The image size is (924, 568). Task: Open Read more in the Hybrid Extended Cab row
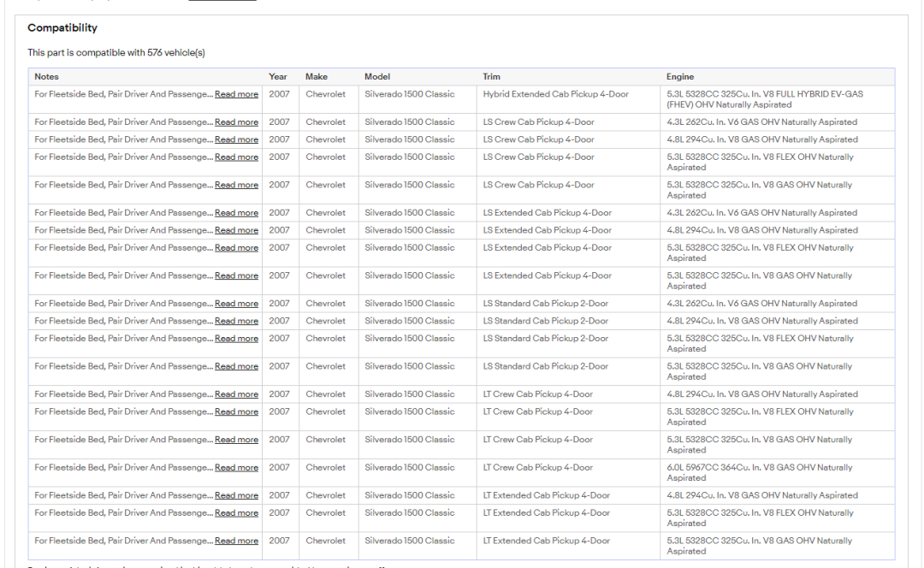236,94
